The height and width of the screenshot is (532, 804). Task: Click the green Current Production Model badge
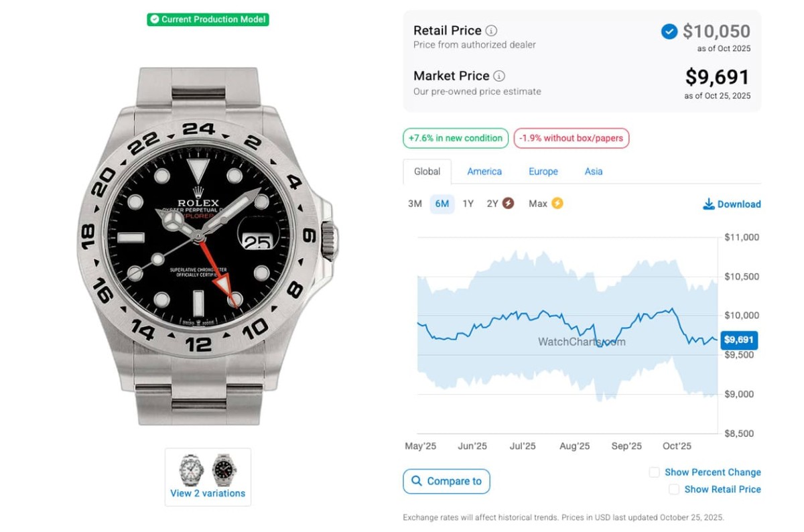pyautogui.click(x=208, y=19)
